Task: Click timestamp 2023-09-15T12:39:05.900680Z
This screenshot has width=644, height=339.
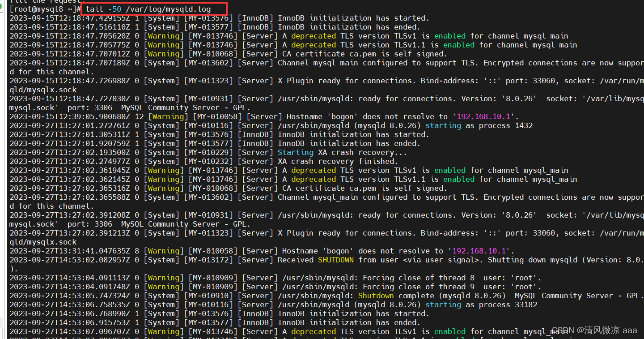Action: tap(70, 116)
